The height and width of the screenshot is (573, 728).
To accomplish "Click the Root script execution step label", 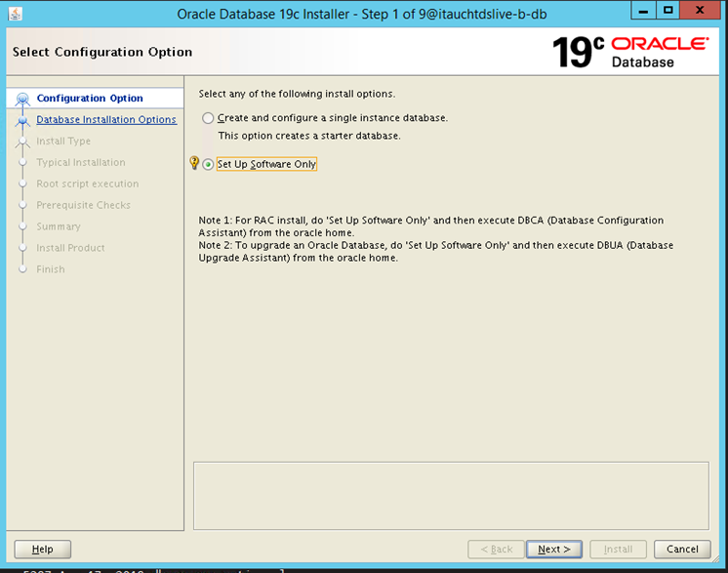I will (87, 184).
